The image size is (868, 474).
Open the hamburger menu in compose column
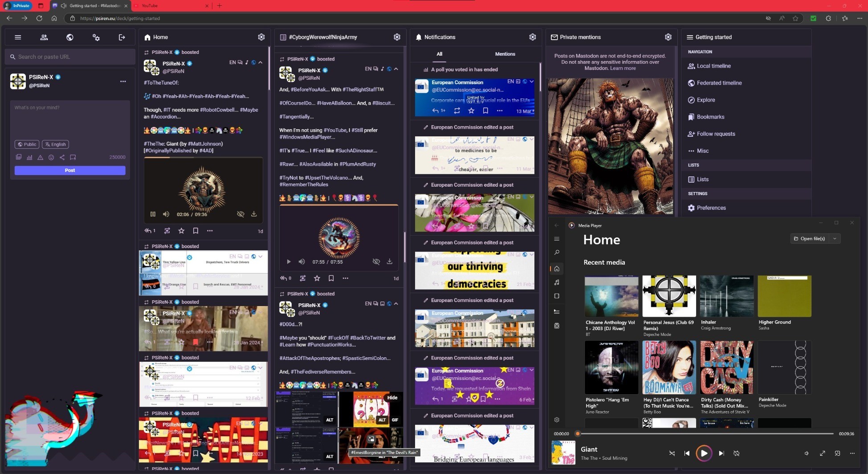(18, 37)
